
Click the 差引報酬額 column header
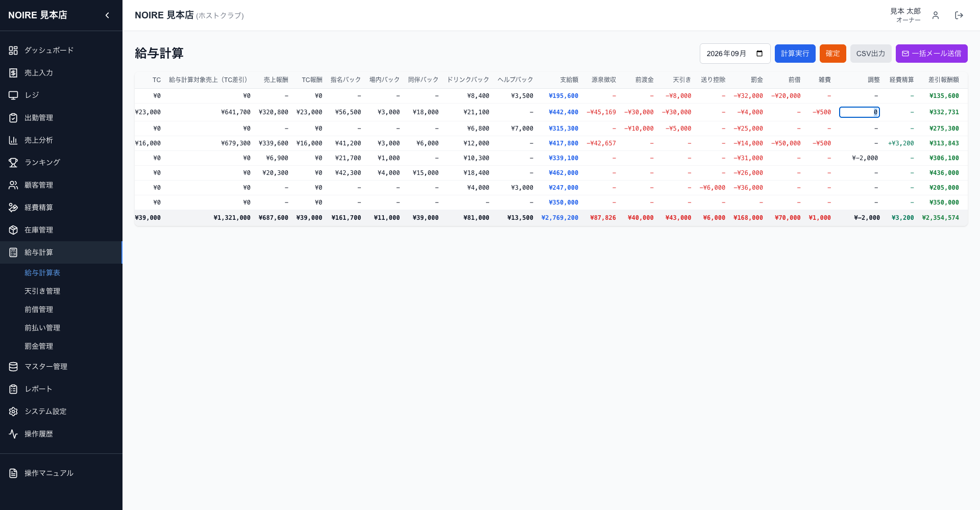943,80
